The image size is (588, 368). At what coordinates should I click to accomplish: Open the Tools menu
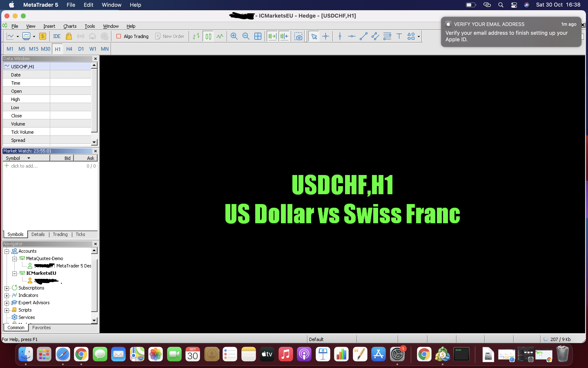tap(90, 26)
